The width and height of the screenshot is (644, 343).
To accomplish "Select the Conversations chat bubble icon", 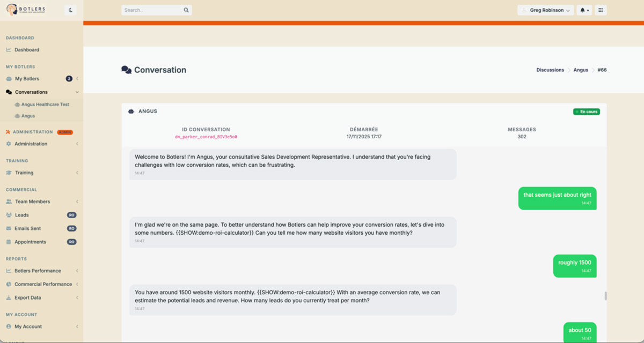I will [8, 92].
